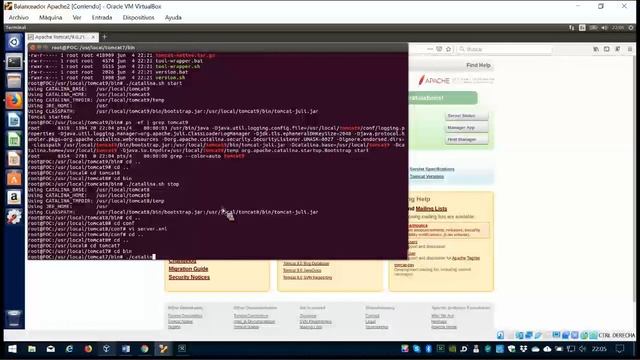Open the Archivo menu in VirtualBox
Screen dimensions: 640x360
pyautogui.click(x=18, y=18)
